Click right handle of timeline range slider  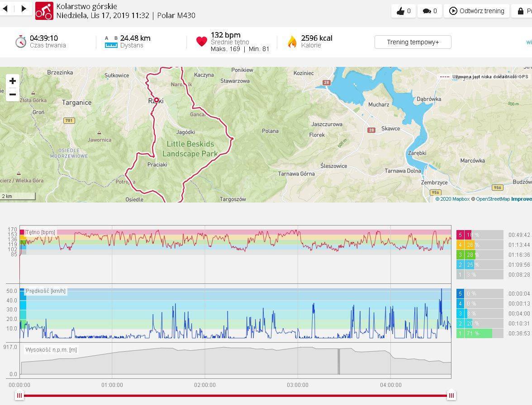pyautogui.click(x=451, y=396)
